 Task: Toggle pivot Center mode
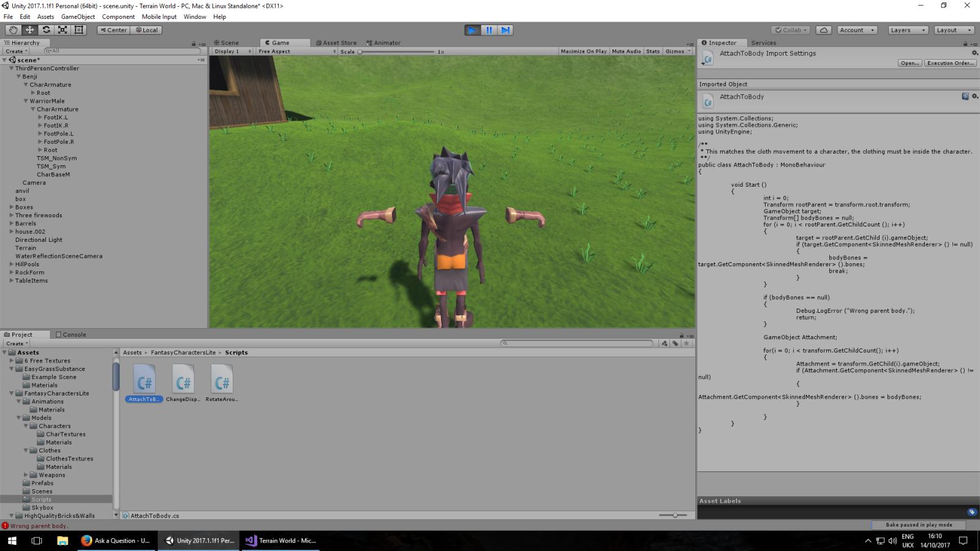(113, 30)
